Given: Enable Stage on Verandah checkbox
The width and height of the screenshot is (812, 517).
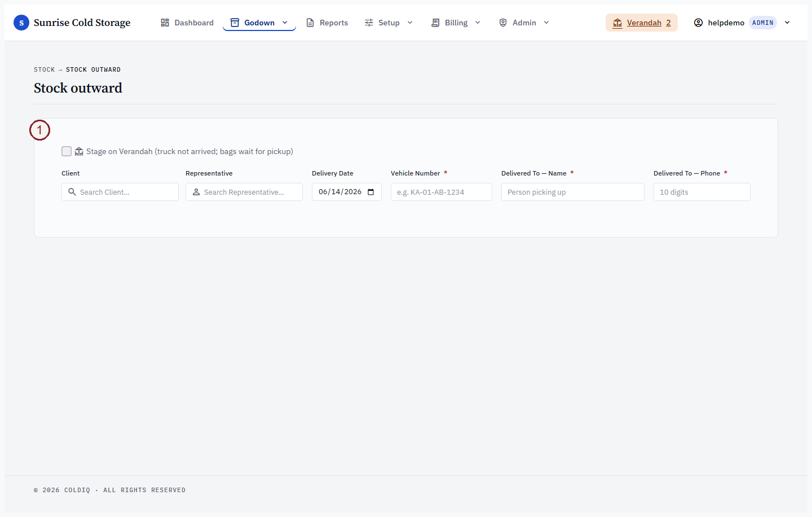Looking at the screenshot, I should click(67, 151).
